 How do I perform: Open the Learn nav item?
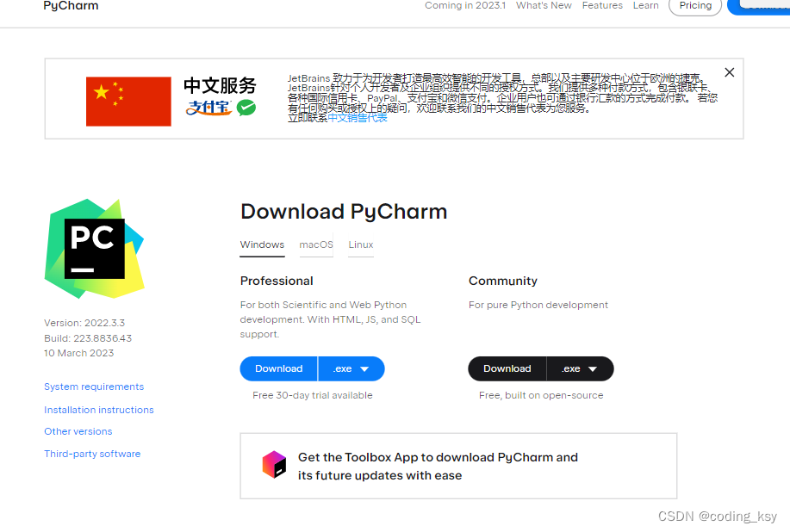point(645,5)
